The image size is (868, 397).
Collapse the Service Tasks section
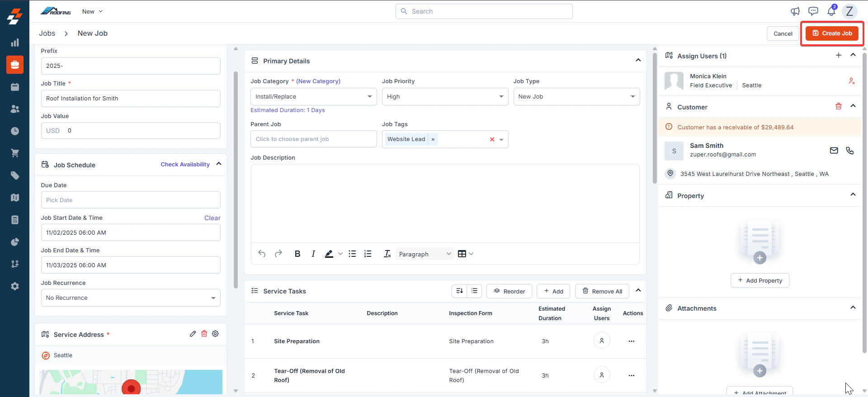click(638, 290)
